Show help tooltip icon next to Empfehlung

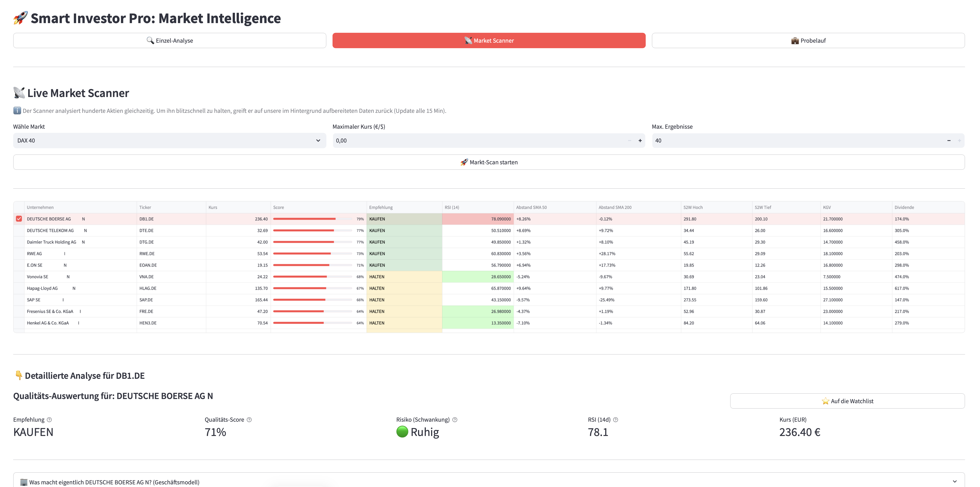click(x=49, y=420)
